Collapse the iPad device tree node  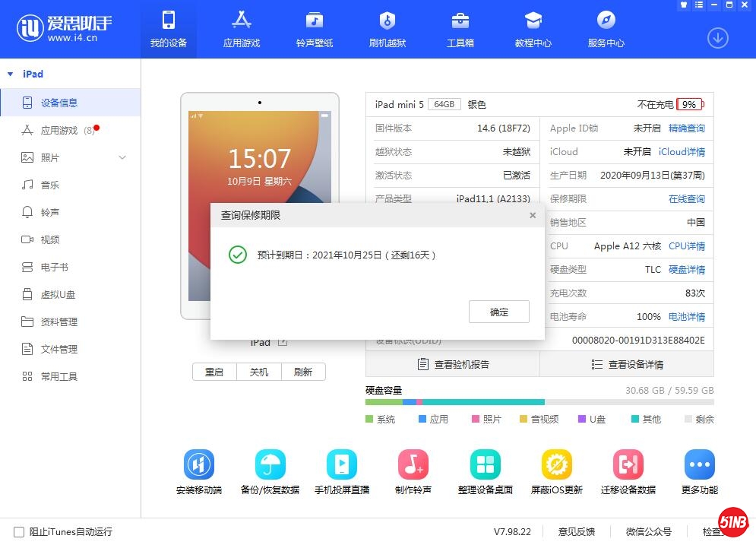(11, 74)
